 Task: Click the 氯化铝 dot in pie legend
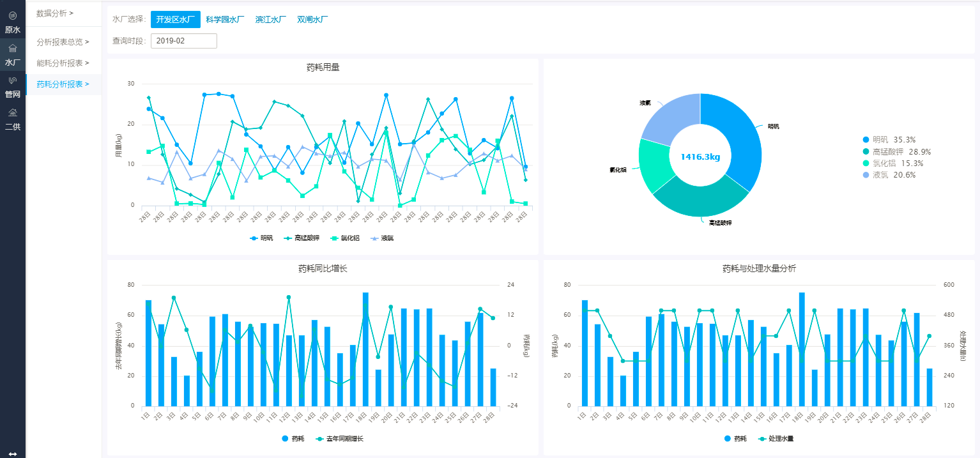click(866, 164)
